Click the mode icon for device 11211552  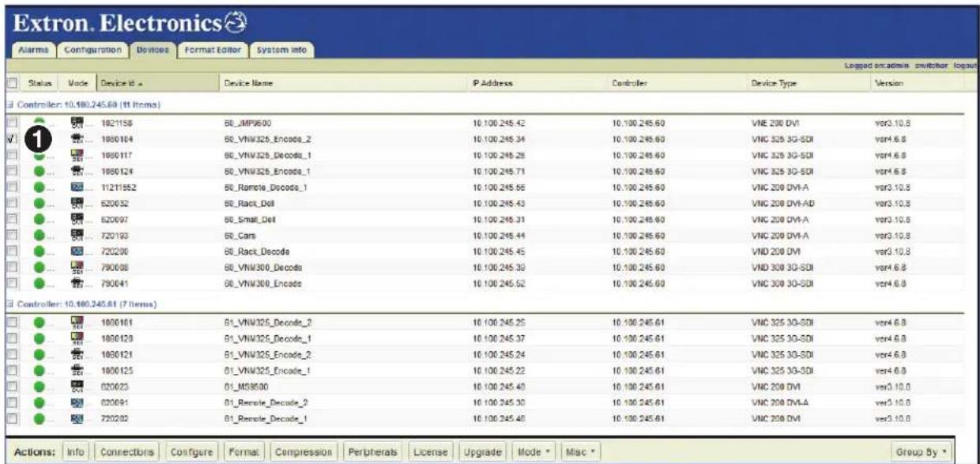(x=77, y=185)
